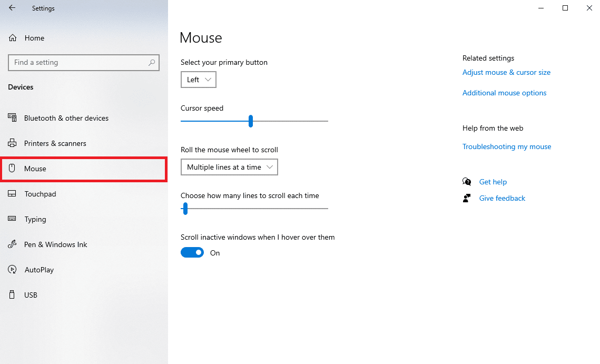Open USB settings page

click(x=31, y=295)
